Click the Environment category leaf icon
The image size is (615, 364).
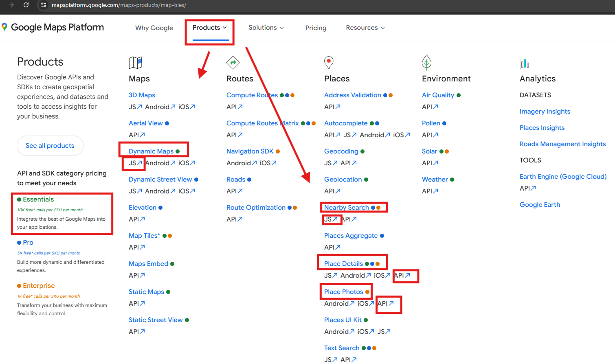[426, 62]
